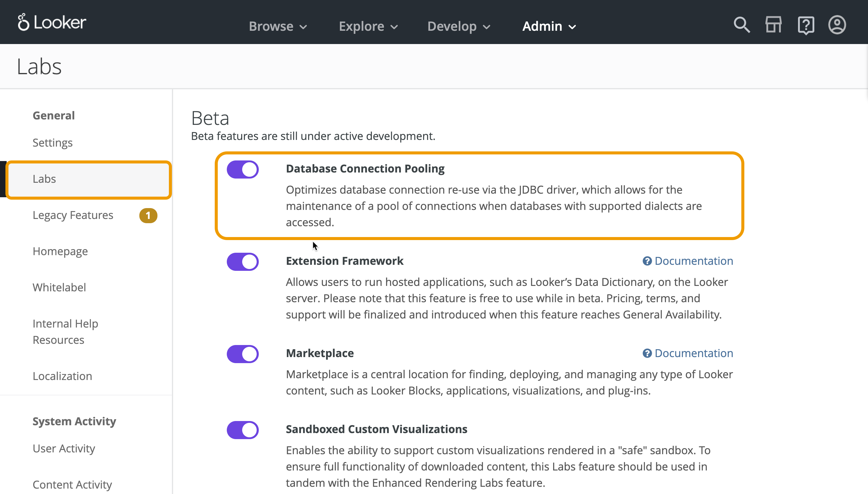This screenshot has height=494, width=868.
Task: Expand the Develop dropdown menu
Action: pos(459,27)
